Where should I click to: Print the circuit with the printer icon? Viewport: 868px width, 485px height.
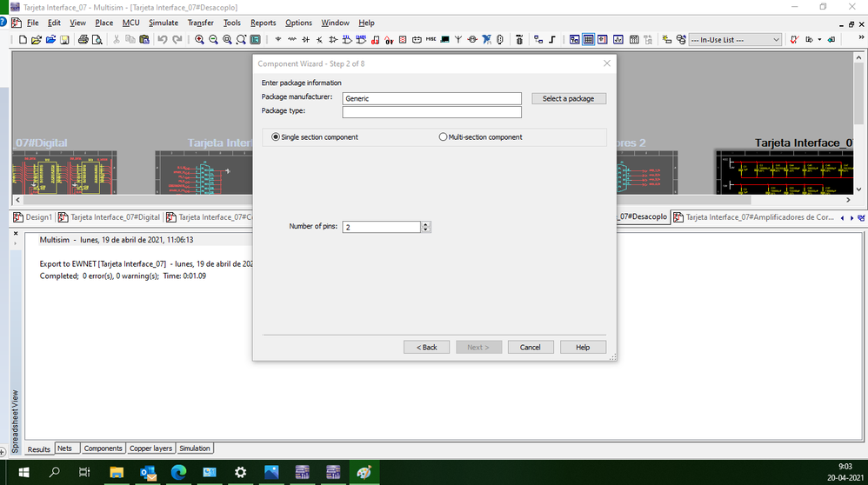pos(83,39)
